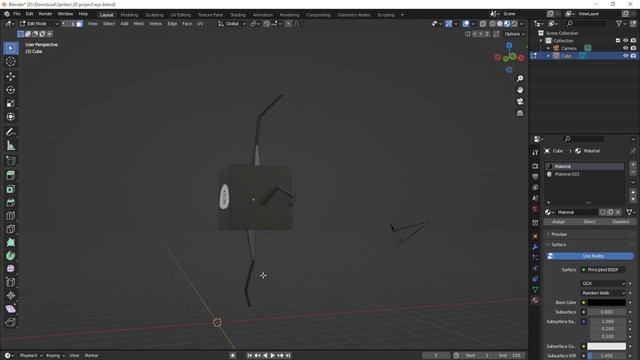Select the Shear tool
This screenshot has height=360, width=640.
[x=11, y=309]
